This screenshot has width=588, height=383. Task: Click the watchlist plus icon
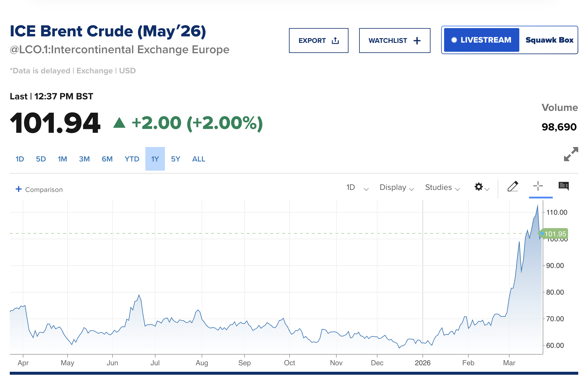pyautogui.click(x=417, y=41)
